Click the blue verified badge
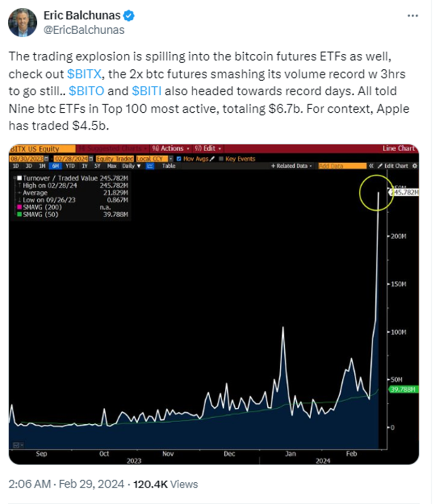The width and height of the screenshot is (448, 504). tap(129, 16)
